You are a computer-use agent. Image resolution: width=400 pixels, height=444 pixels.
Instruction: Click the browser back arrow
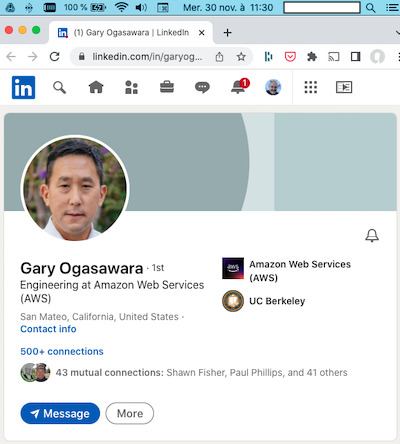pos(11,57)
